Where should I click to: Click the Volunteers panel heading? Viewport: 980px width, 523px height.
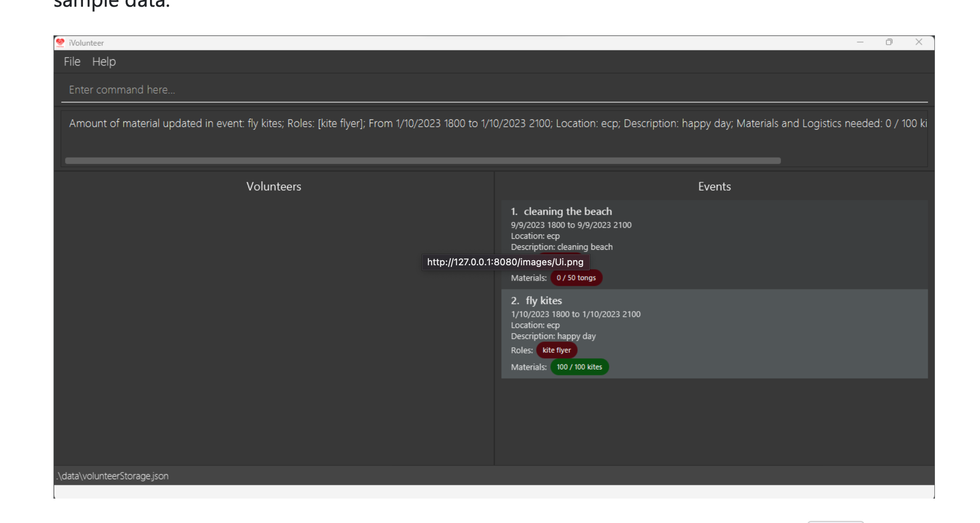tap(274, 187)
